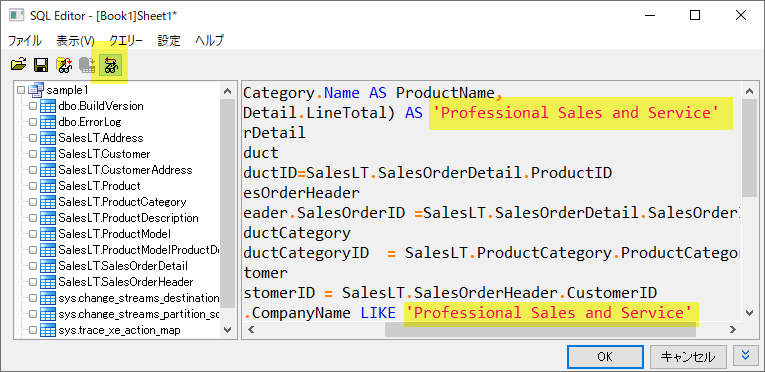Open the クエリー menu
The image size is (765, 372).
coord(126,41)
